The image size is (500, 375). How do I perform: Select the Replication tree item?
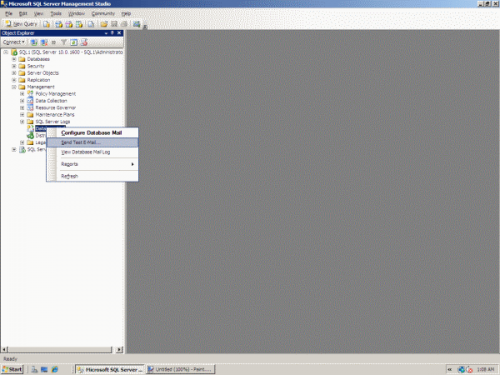39,80
